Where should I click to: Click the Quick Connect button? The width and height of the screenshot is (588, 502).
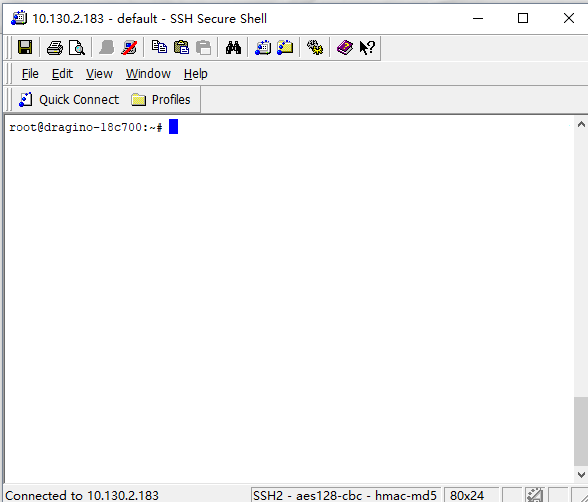click(69, 100)
